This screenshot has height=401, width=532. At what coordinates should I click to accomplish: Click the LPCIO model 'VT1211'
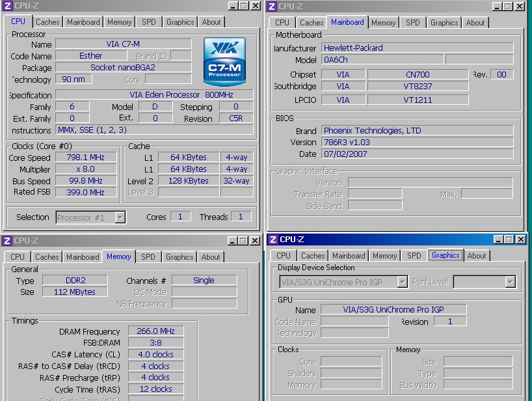click(418, 100)
